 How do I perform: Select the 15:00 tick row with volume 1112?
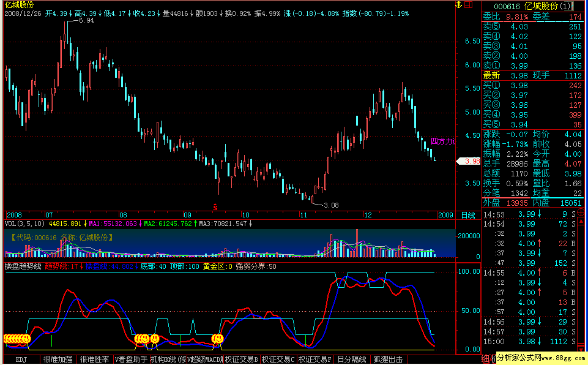[529, 341]
